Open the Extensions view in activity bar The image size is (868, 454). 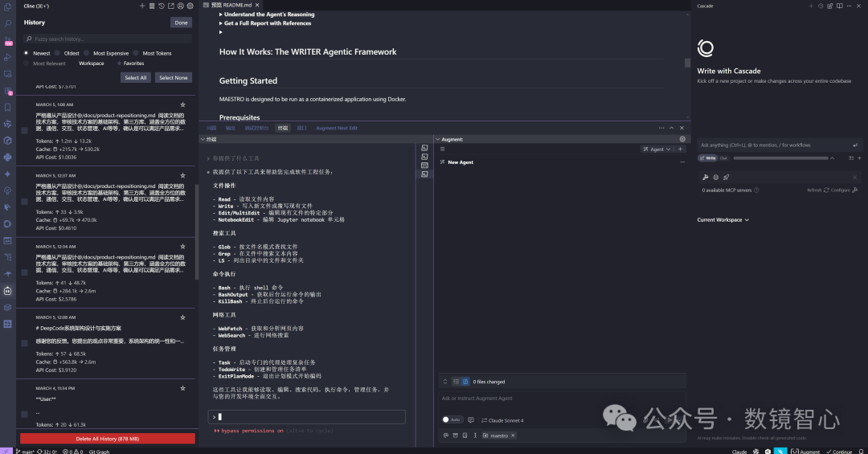[8, 91]
